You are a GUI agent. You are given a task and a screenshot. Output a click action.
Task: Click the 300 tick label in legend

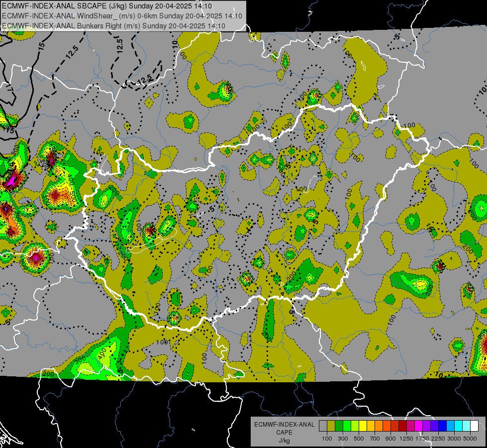343,439
